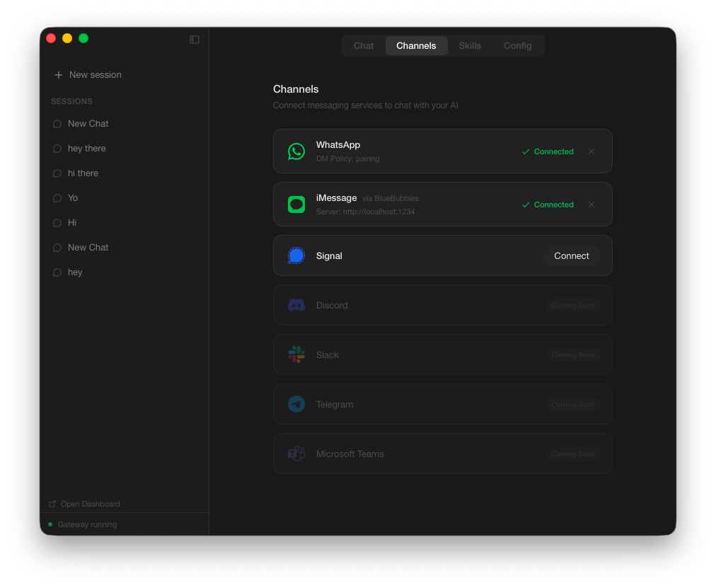
Task: Click the Telegram channel icon
Action: [x=296, y=404]
